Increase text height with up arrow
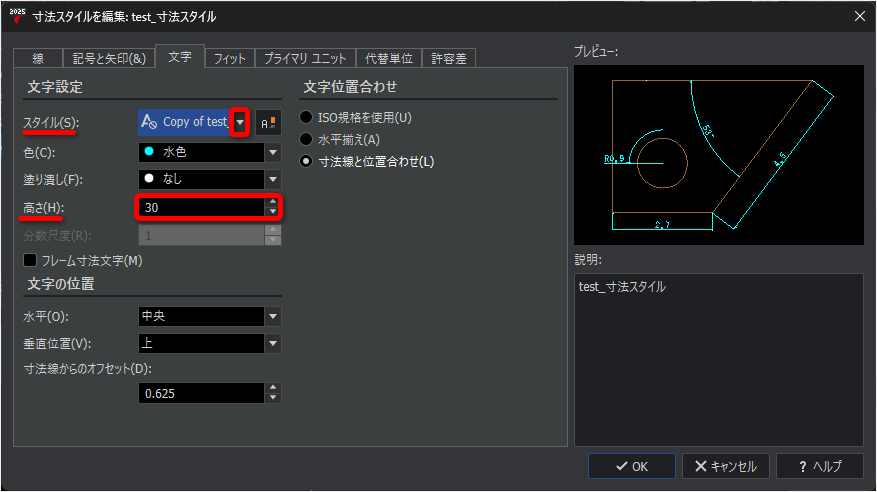877x492 pixels. 272,202
